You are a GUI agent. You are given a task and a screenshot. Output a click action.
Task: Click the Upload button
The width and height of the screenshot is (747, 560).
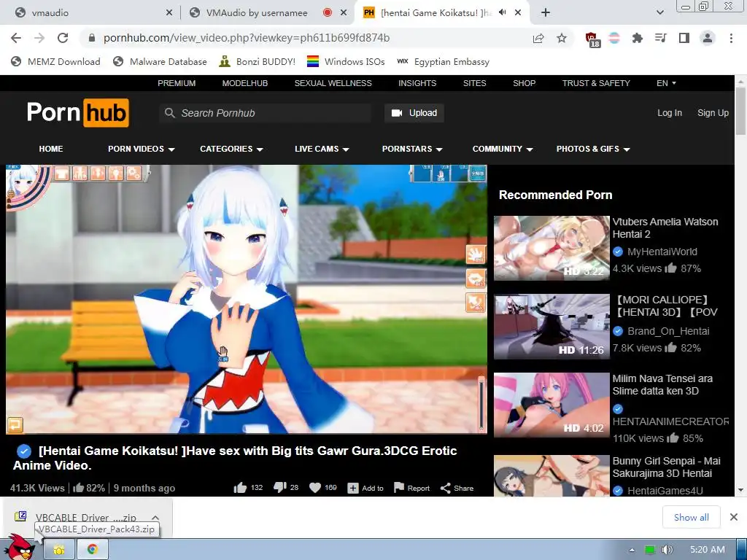coord(414,113)
